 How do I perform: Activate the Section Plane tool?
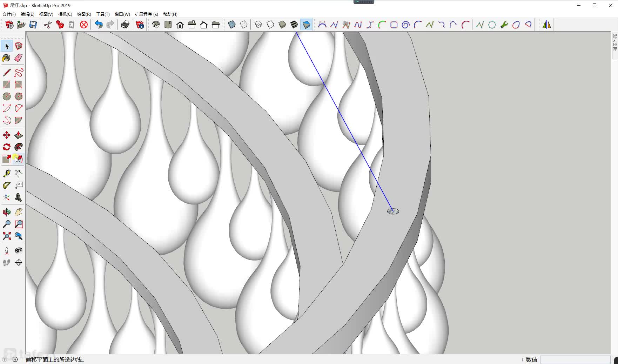point(19,263)
